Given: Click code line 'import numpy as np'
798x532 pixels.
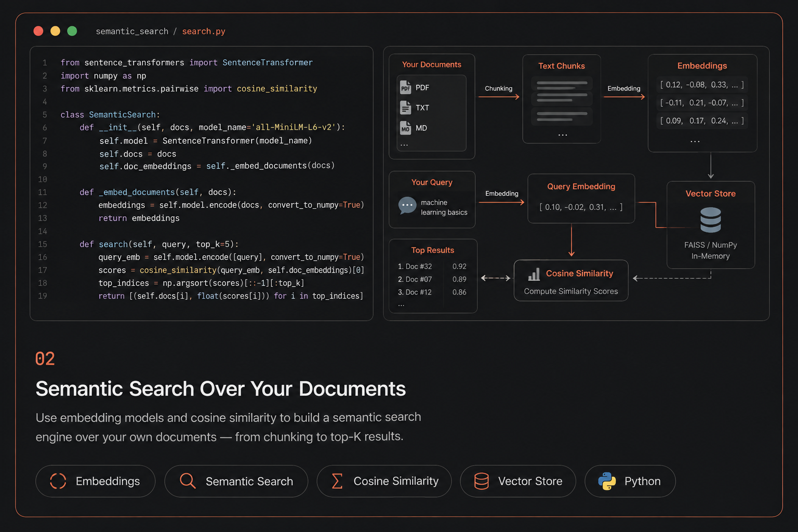Looking at the screenshot, I should click(103, 76).
